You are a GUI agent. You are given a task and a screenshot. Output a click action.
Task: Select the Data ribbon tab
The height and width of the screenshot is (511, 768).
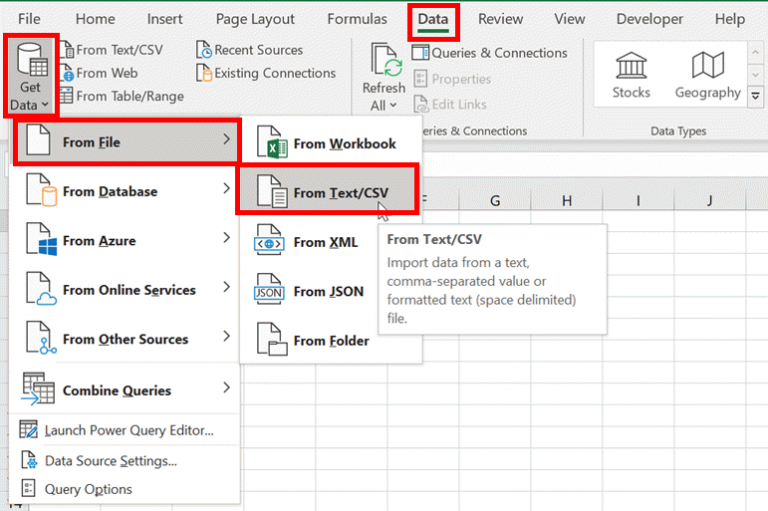tap(433, 20)
